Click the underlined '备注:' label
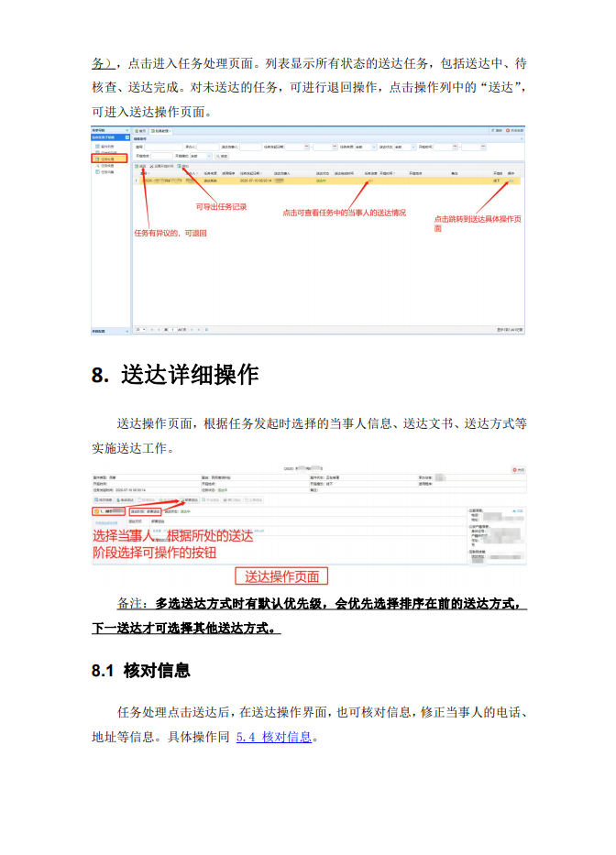616x855 pixels. (x=132, y=604)
